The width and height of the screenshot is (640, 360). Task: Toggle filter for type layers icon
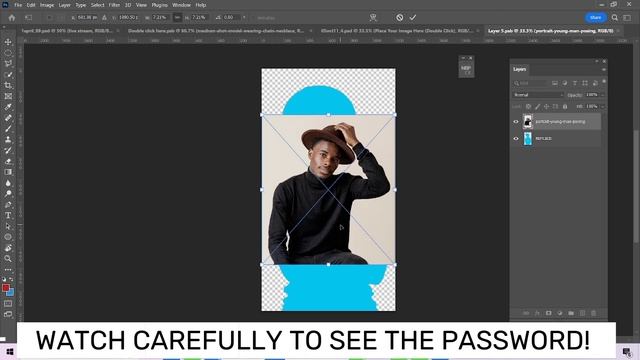tap(575, 83)
